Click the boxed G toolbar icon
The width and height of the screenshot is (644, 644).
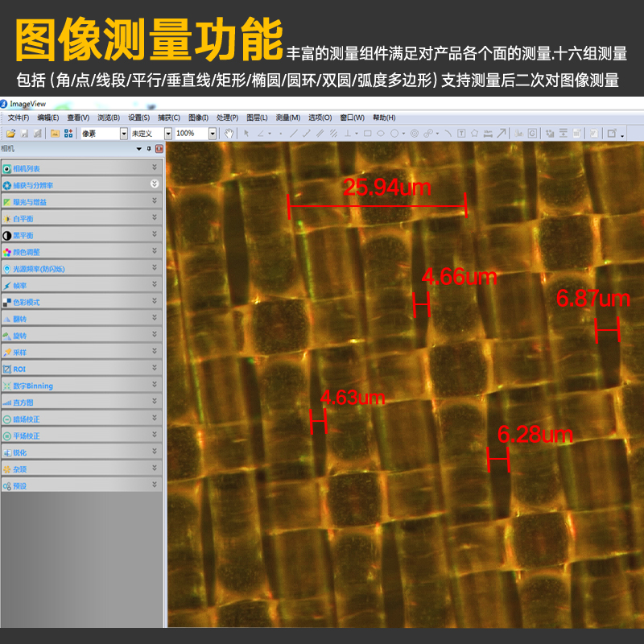click(x=532, y=134)
